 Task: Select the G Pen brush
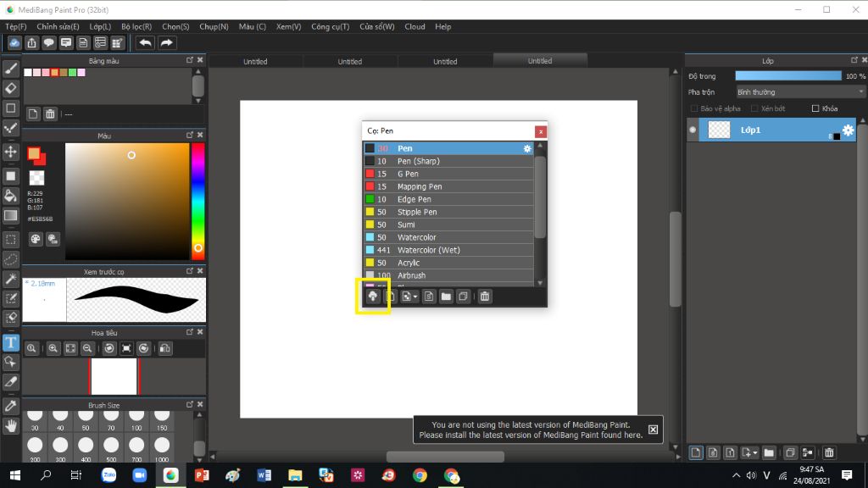click(448, 174)
